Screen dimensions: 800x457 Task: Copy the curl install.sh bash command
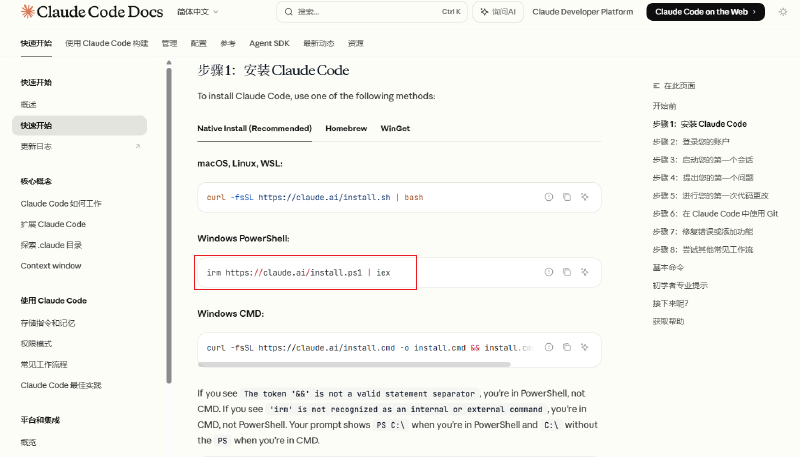567,197
